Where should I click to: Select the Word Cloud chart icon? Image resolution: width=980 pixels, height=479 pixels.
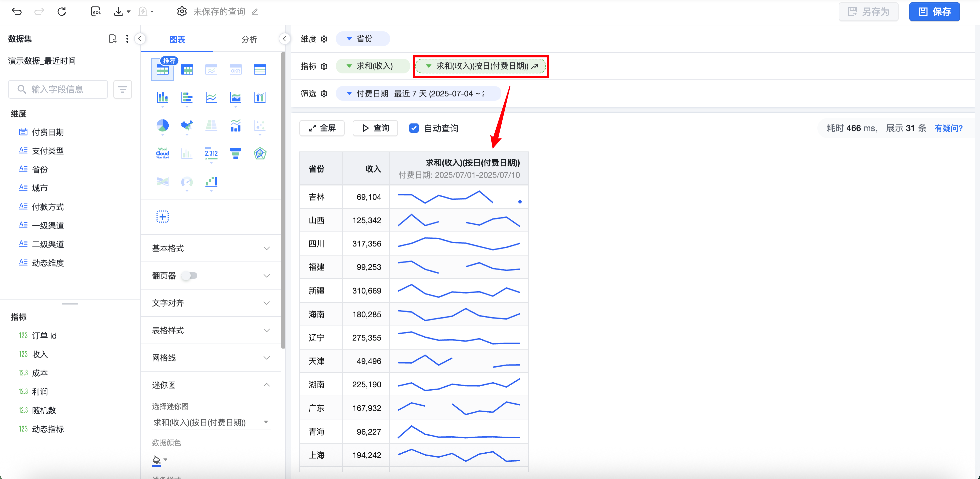[x=162, y=153]
